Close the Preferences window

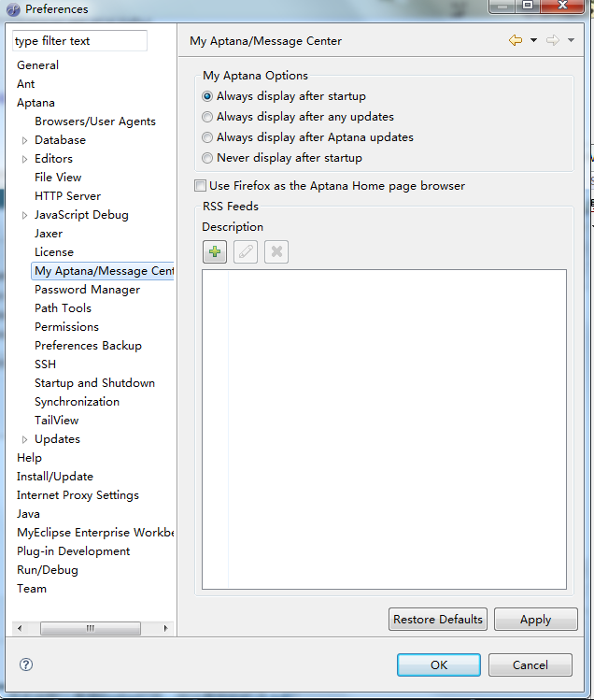point(563,6)
